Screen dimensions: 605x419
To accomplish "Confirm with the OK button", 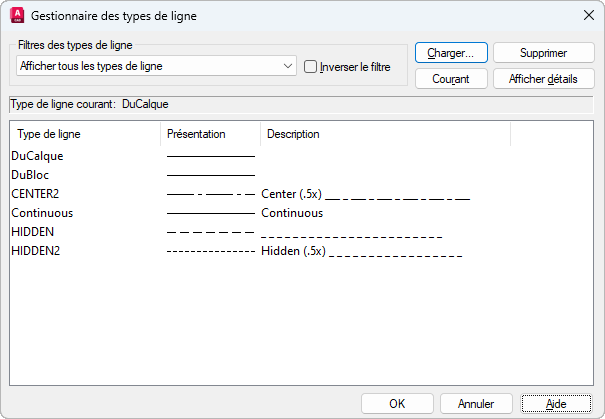I will click(x=397, y=404).
